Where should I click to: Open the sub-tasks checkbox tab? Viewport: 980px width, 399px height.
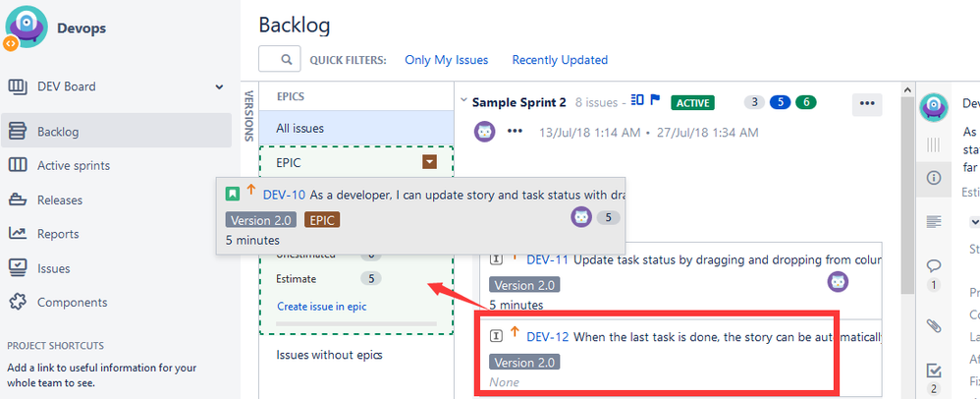pos(934,370)
